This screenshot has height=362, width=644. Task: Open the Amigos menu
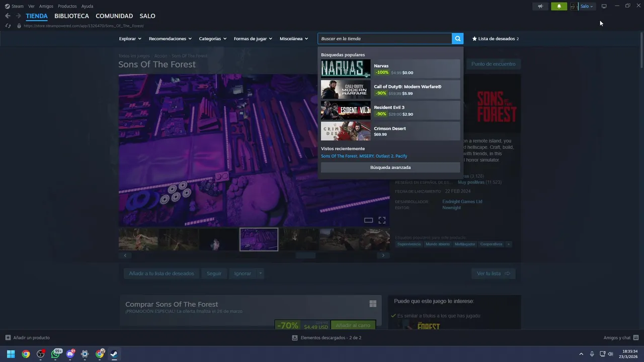(x=46, y=7)
